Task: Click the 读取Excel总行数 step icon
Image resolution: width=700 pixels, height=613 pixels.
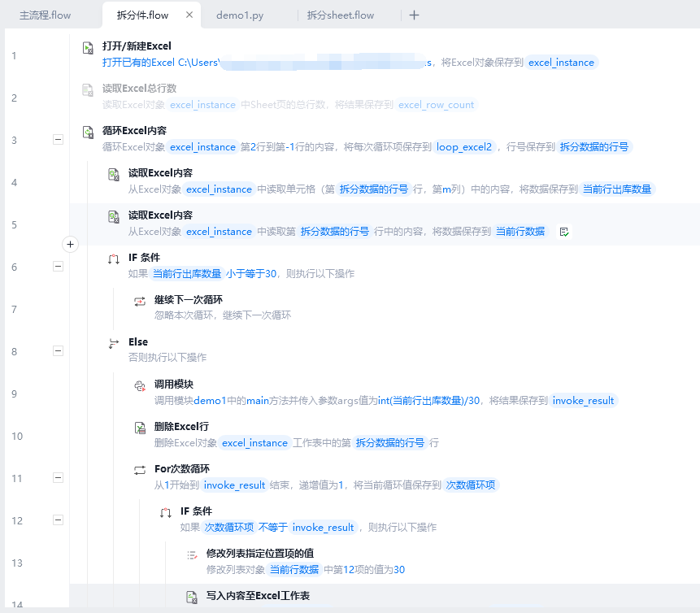Action: click(88, 90)
